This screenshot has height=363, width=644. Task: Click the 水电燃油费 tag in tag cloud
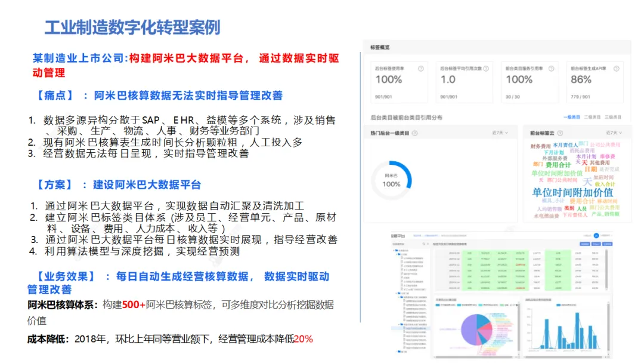[x=546, y=216]
